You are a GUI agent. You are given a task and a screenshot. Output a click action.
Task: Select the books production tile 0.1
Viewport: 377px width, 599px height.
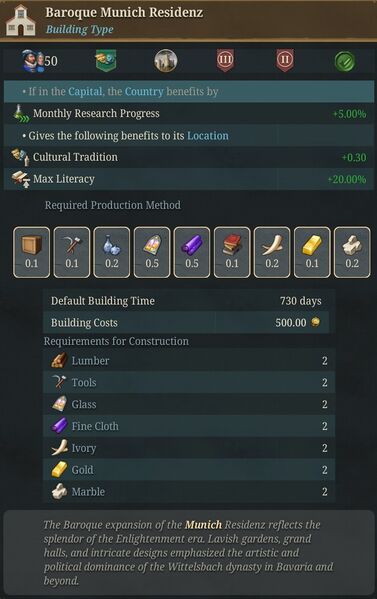232,252
